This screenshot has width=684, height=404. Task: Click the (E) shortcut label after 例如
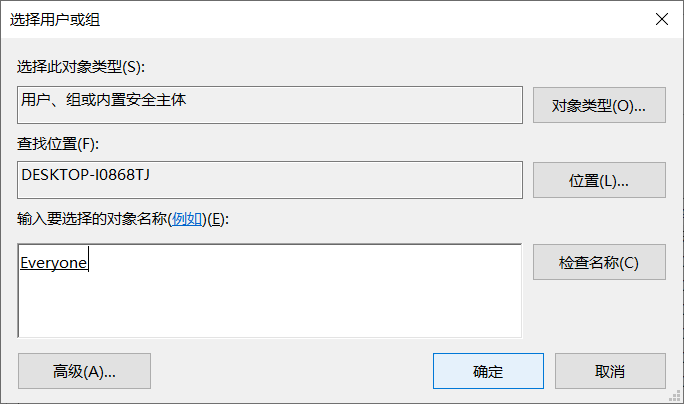[x=218, y=220]
